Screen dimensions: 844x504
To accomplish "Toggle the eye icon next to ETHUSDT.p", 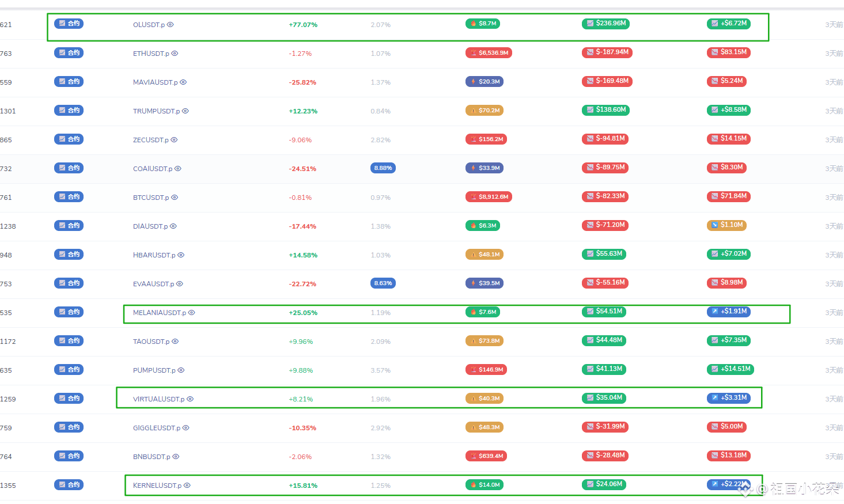I will point(175,54).
